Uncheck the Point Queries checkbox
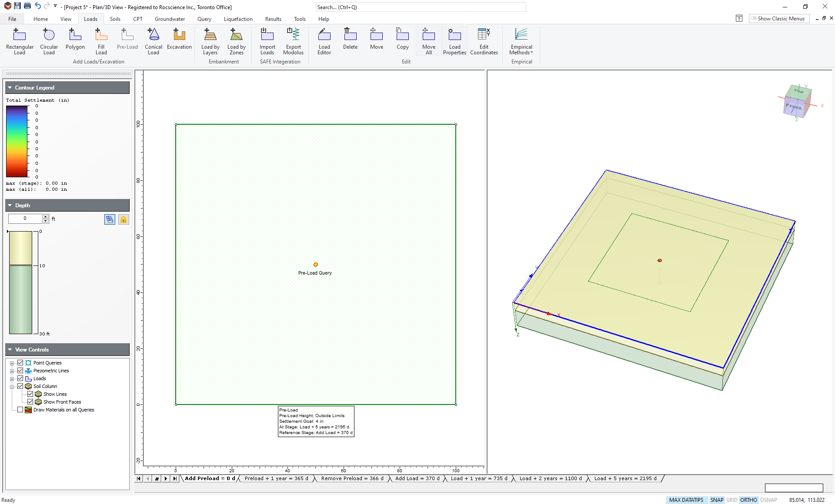Image resolution: width=835 pixels, height=504 pixels. (x=20, y=363)
